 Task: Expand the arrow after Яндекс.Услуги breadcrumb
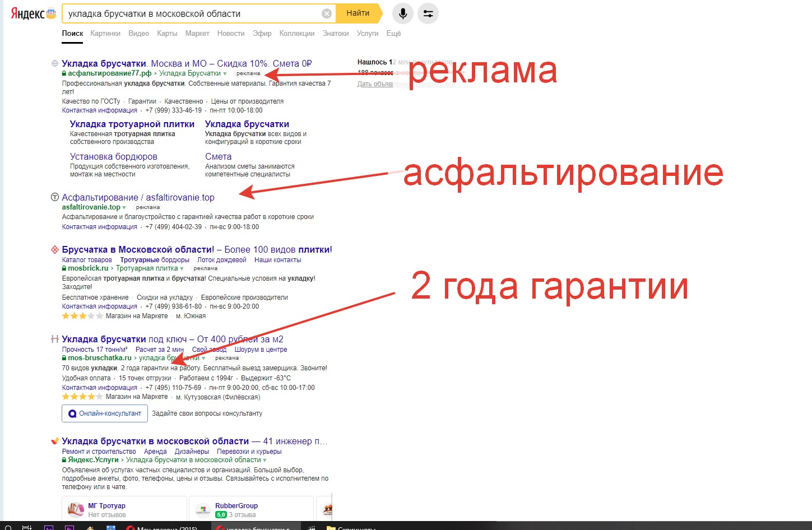[x=265, y=461]
